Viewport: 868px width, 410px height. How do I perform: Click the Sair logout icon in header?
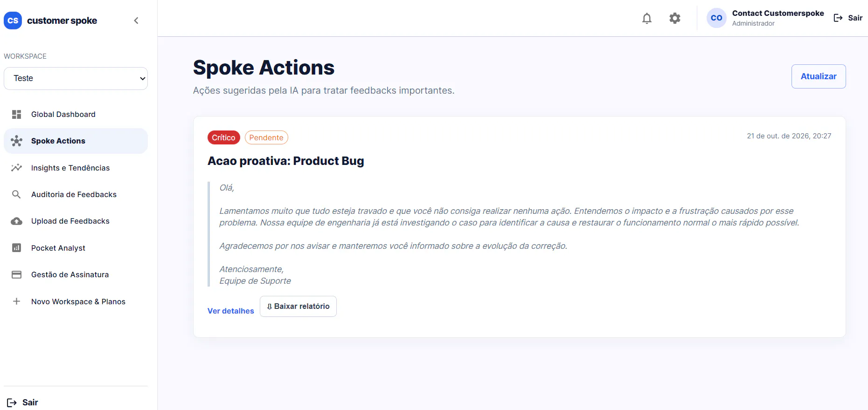click(838, 18)
